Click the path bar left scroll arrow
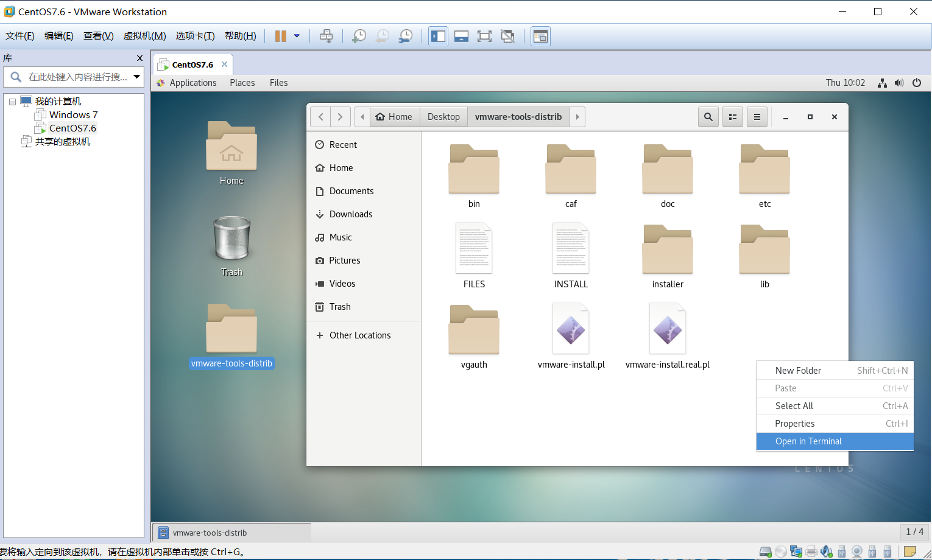This screenshot has width=932, height=560. [362, 117]
